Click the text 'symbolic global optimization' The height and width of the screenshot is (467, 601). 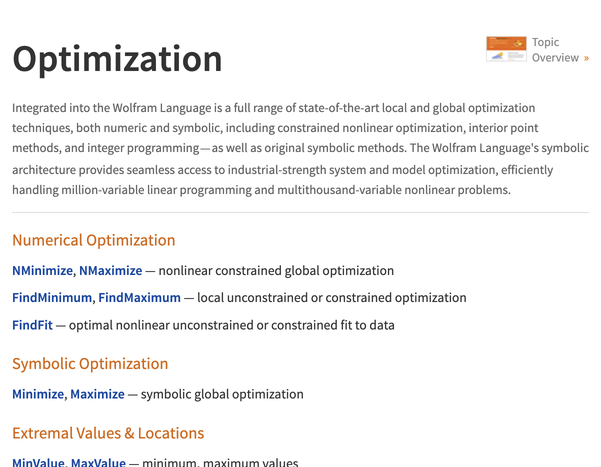tap(222, 394)
